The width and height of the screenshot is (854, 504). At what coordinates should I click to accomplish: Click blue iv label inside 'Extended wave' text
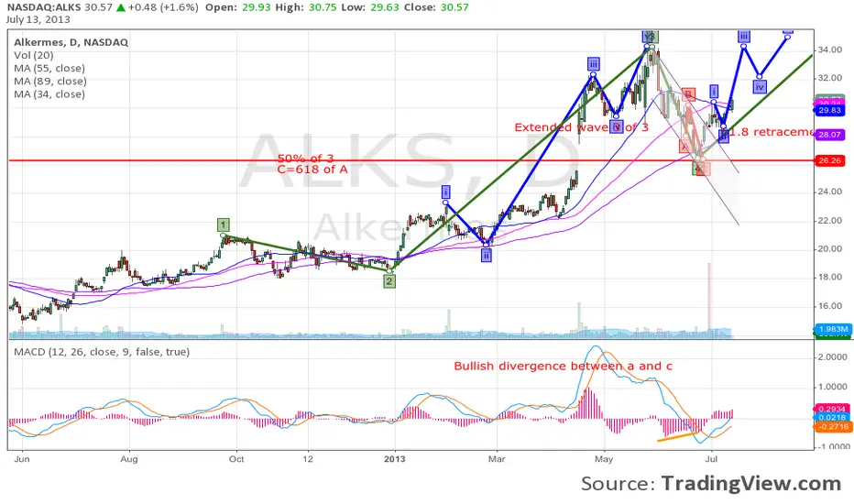pos(617,127)
